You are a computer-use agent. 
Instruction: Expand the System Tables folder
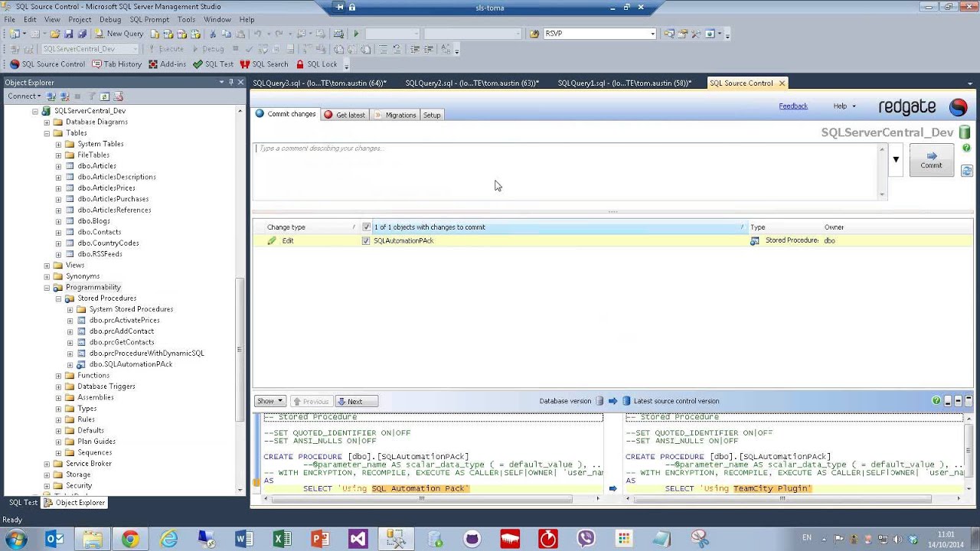pos(58,144)
